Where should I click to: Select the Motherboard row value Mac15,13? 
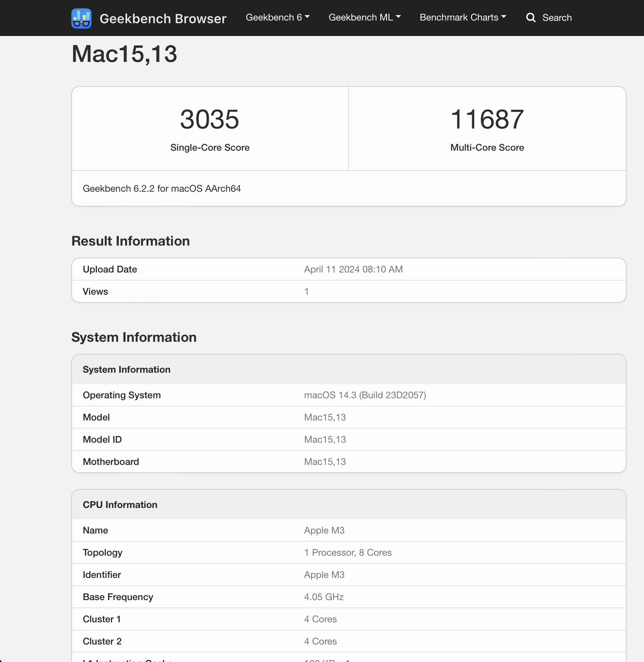[325, 462]
